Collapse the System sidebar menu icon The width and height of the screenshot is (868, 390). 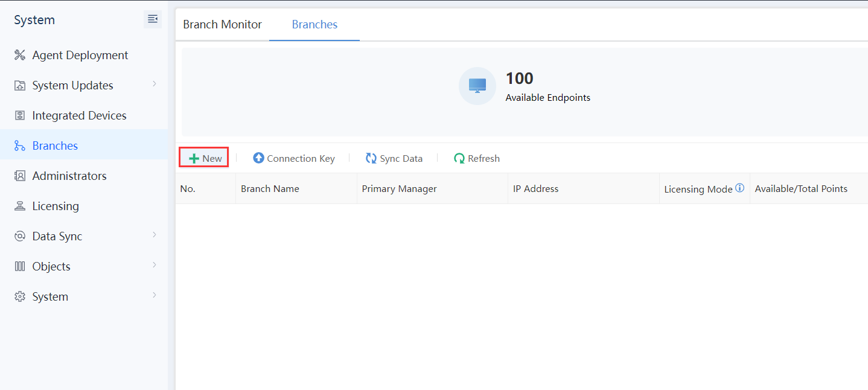[x=152, y=19]
